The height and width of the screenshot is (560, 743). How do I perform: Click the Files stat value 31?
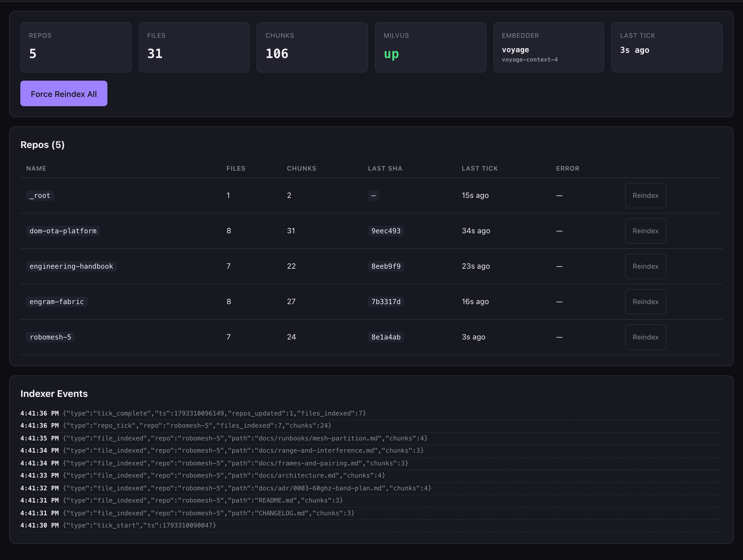pos(155,54)
